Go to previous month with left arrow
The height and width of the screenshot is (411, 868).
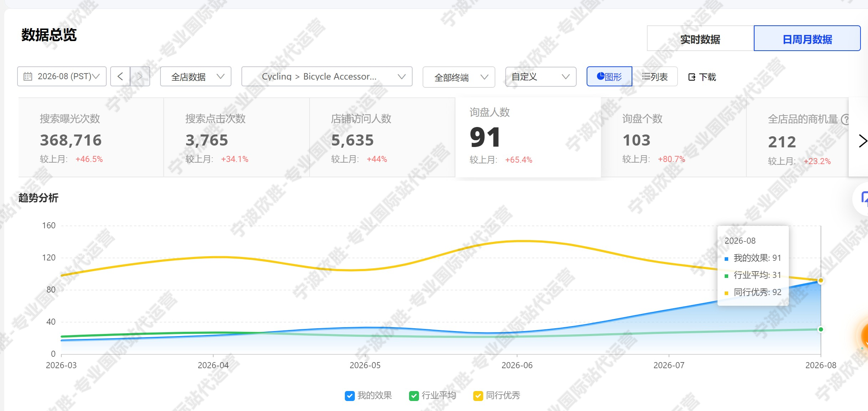click(x=120, y=76)
